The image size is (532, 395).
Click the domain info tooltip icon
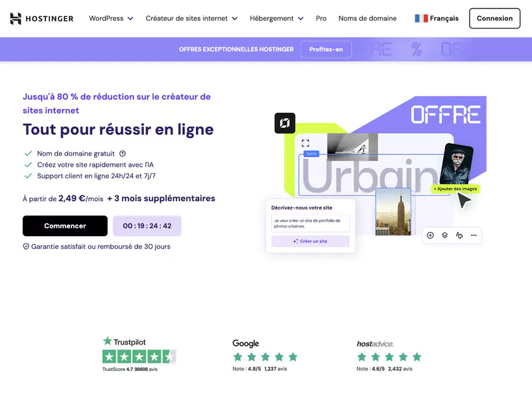click(x=123, y=153)
